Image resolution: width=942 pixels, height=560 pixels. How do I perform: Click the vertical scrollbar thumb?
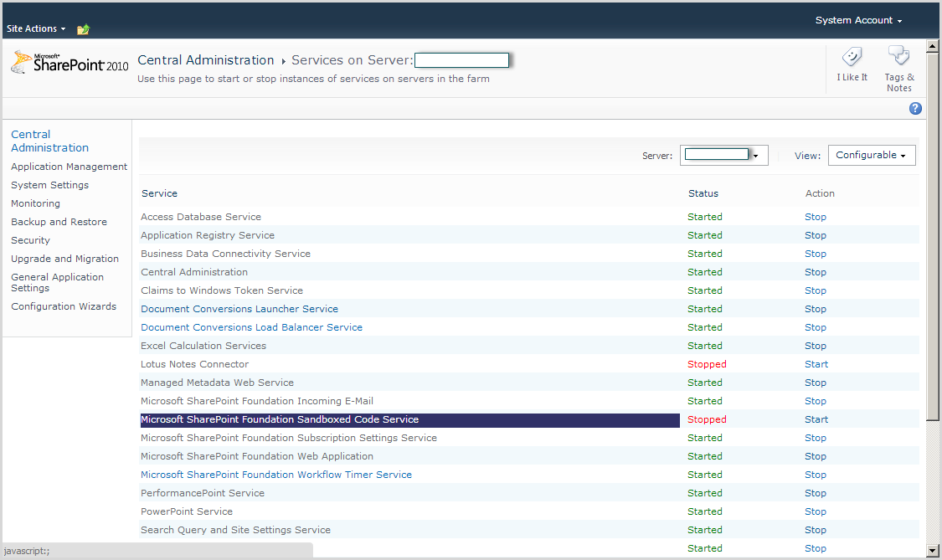pos(933,236)
